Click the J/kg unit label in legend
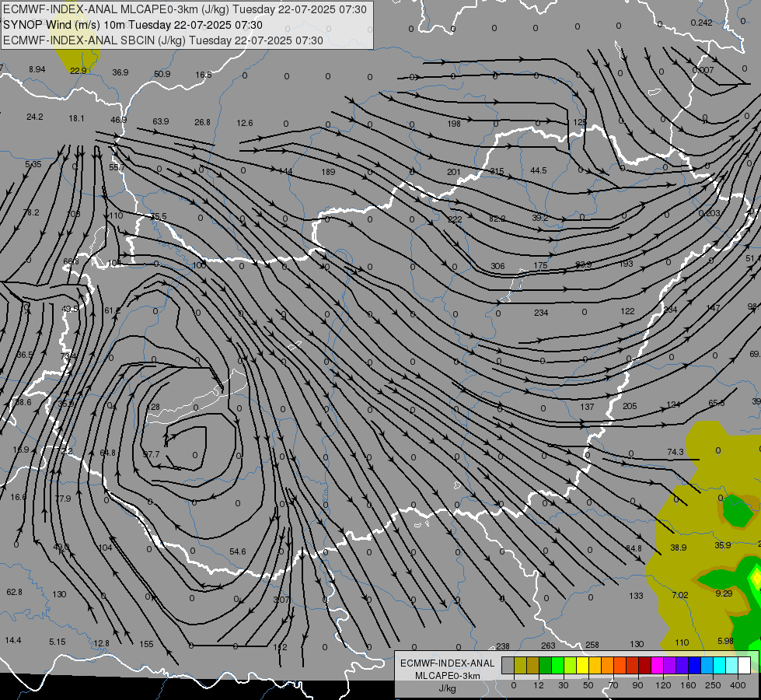Image resolution: width=761 pixels, height=700 pixels. click(448, 689)
